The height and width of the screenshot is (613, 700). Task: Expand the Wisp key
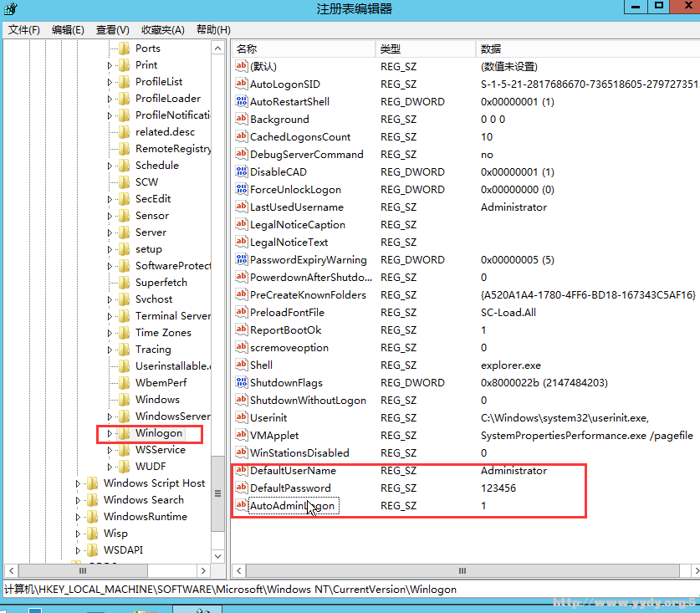click(78, 534)
